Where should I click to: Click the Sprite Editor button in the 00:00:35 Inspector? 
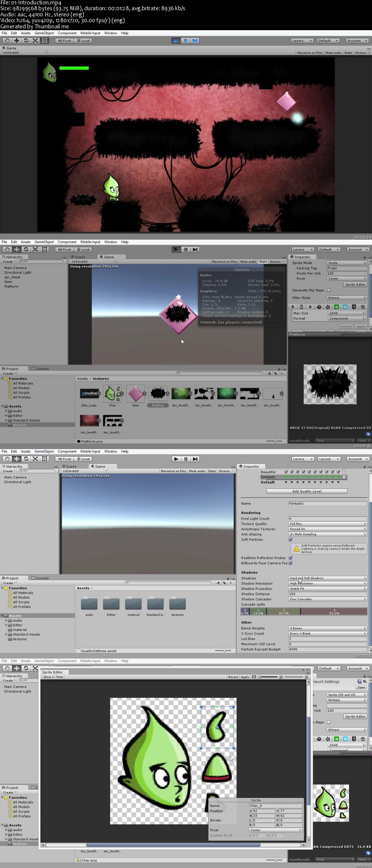pos(355,285)
